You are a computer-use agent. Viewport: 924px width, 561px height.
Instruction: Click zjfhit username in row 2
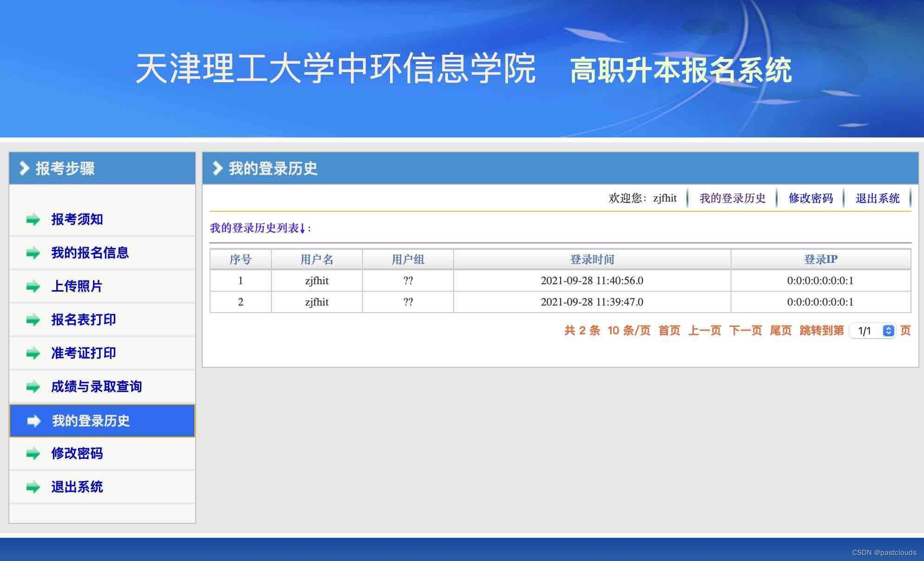(x=317, y=302)
